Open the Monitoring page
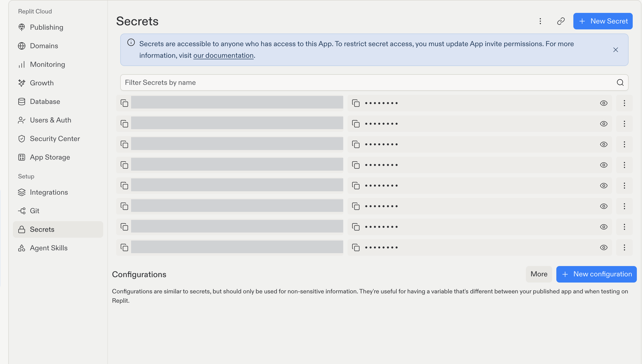Viewport: 642px width, 364px height. tap(58, 64)
